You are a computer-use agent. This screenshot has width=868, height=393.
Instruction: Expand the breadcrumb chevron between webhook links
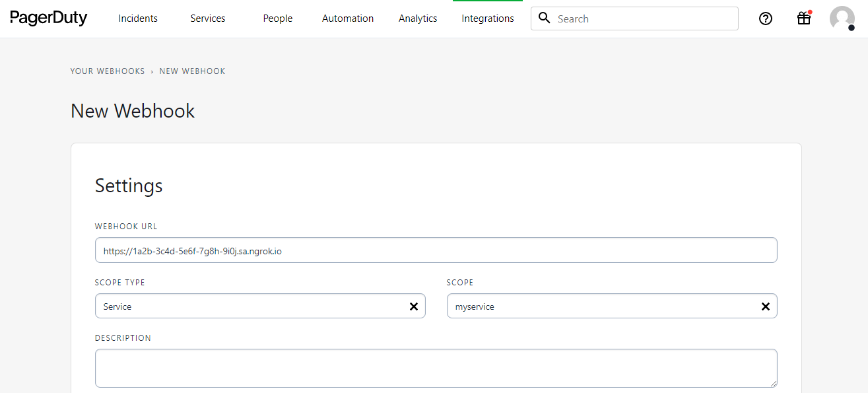(151, 71)
